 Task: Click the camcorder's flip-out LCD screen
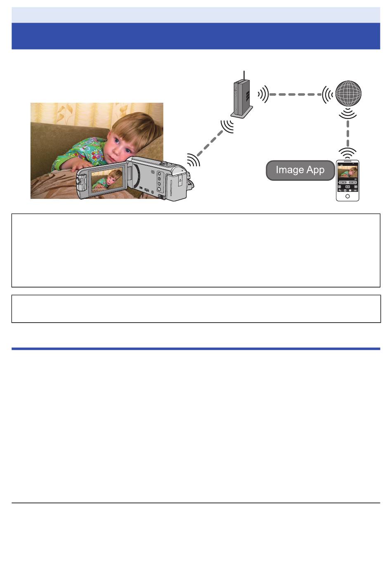pos(107,180)
